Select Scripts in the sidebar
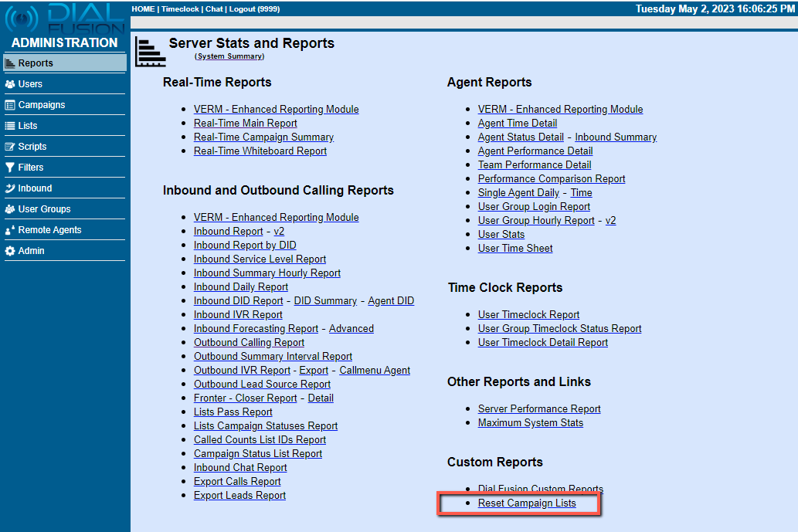This screenshot has height=532, width=798. (65, 147)
